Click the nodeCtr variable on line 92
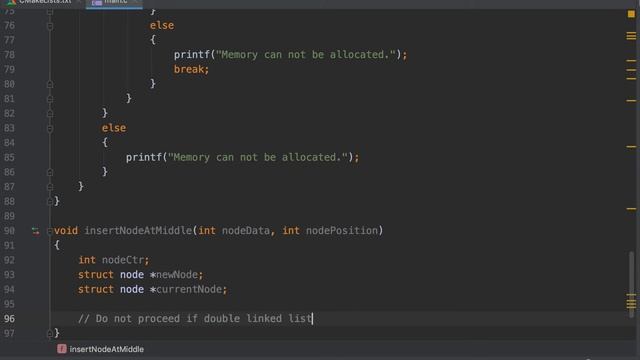The height and width of the screenshot is (360, 640). [123, 260]
